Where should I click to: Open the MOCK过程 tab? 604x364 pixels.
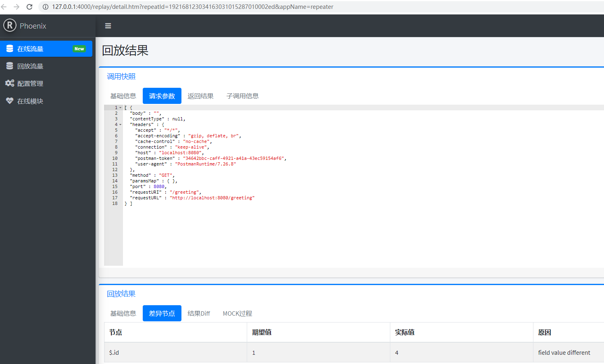coord(237,313)
